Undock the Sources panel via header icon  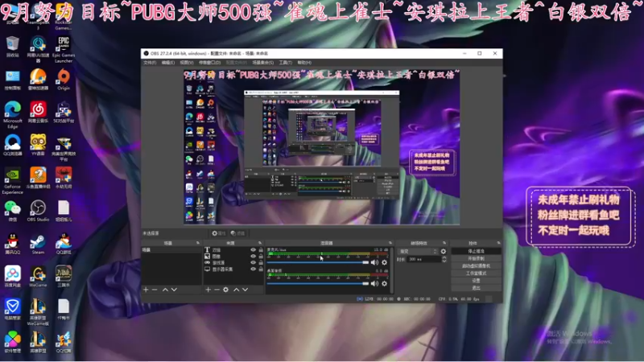[x=260, y=243]
